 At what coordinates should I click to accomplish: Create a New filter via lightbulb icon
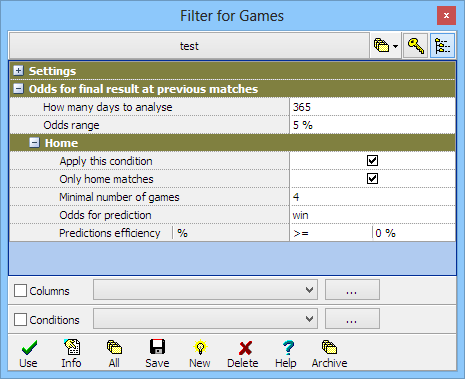(x=200, y=354)
